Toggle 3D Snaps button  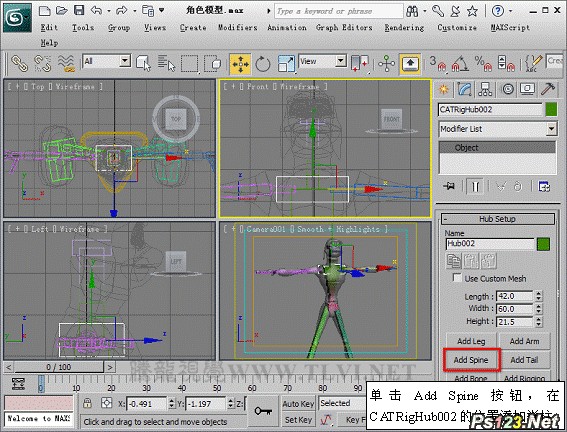tap(438, 64)
